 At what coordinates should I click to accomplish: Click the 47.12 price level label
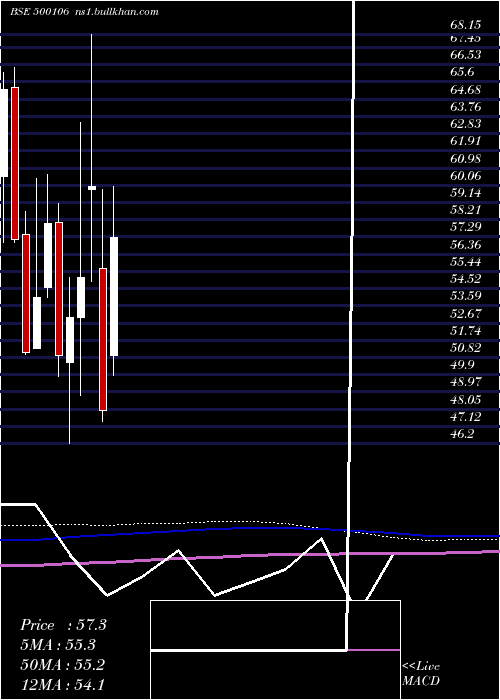coord(466,417)
